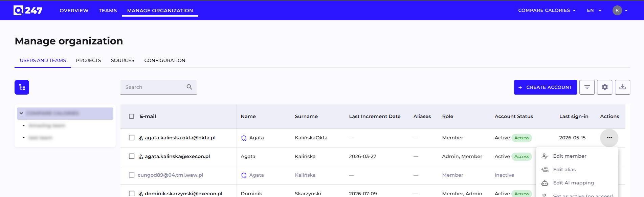
Task: Click the organization icon beside agata.kalinska.okta@okta.pl
Action: click(141, 138)
